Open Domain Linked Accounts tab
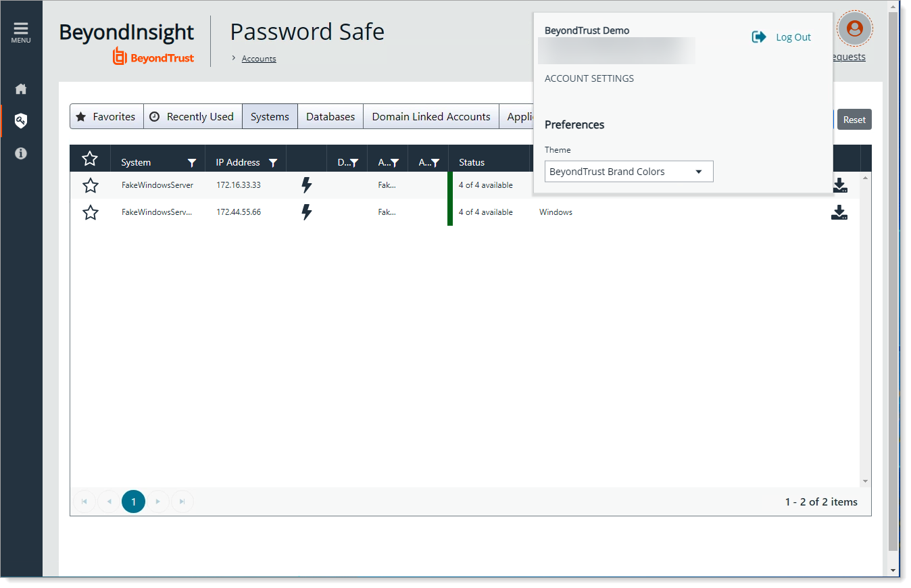 click(431, 116)
